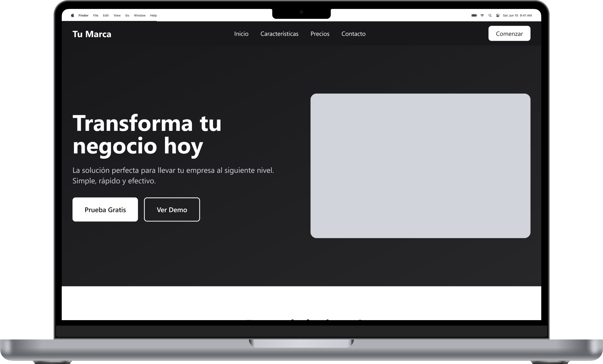Open the Apple menu icon

[72, 15]
